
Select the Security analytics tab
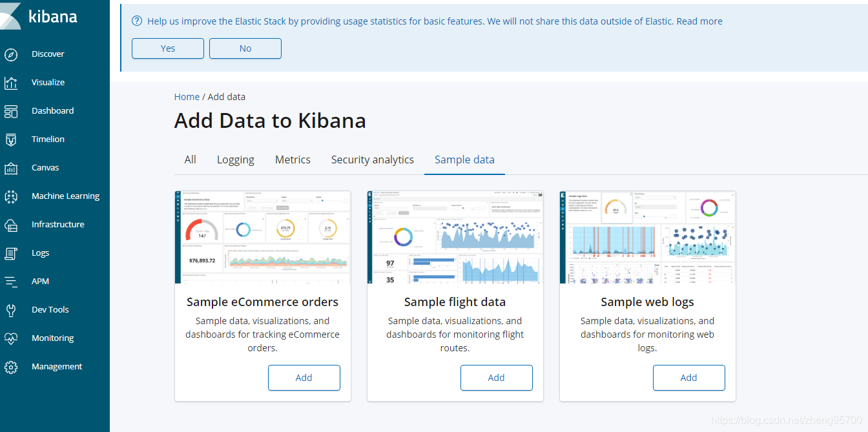pyautogui.click(x=372, y=159)
